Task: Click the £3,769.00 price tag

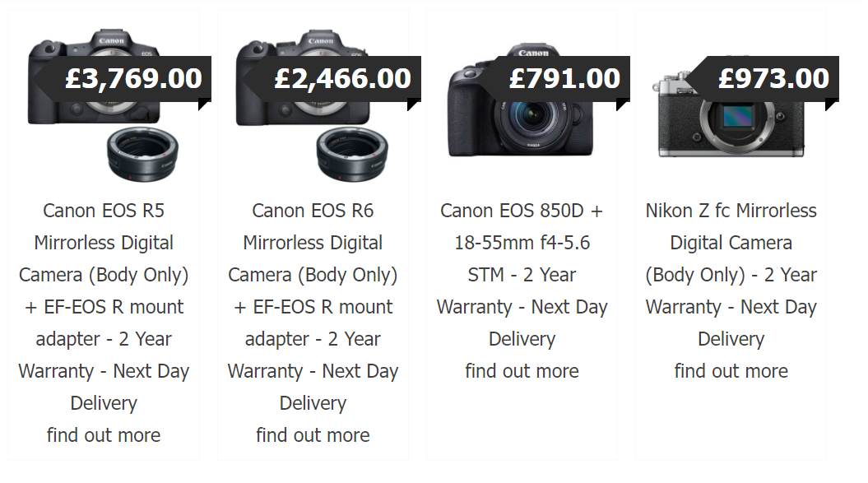Action: point(133,79)
